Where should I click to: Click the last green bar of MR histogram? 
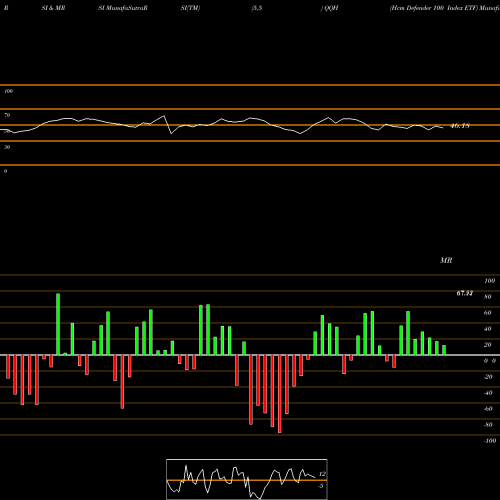[444, 350]
